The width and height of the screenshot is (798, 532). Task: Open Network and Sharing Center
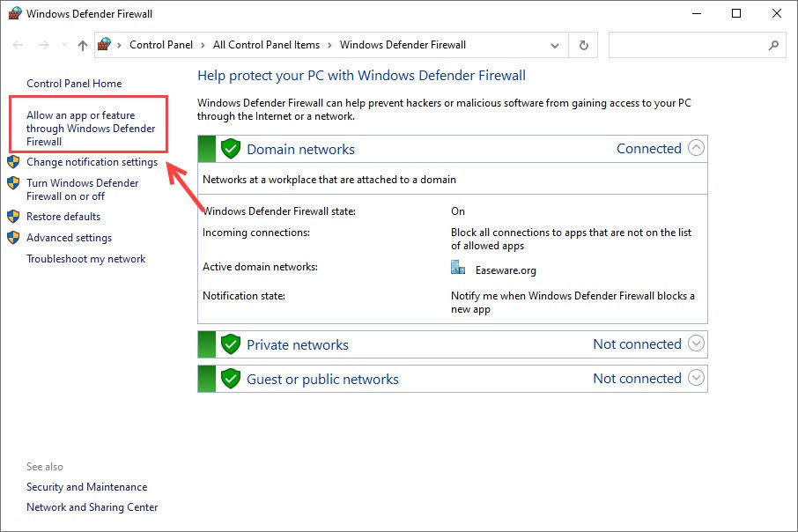pos(92,507)
